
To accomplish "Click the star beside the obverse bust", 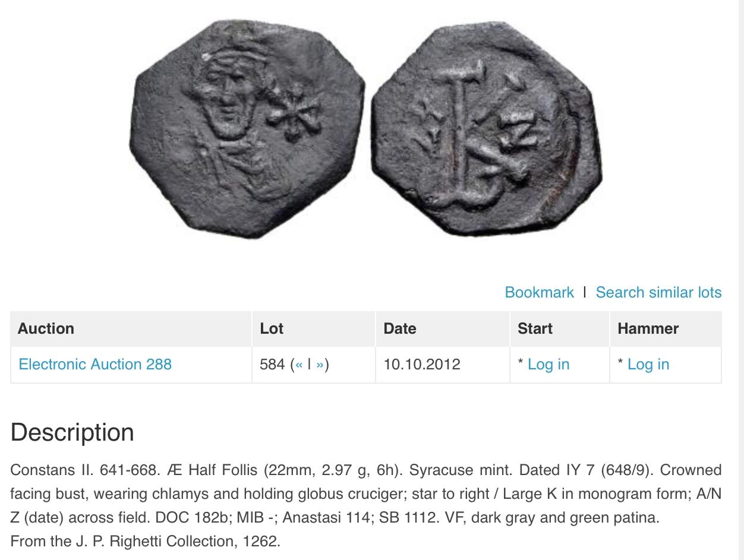I will (x=294, y=112).
